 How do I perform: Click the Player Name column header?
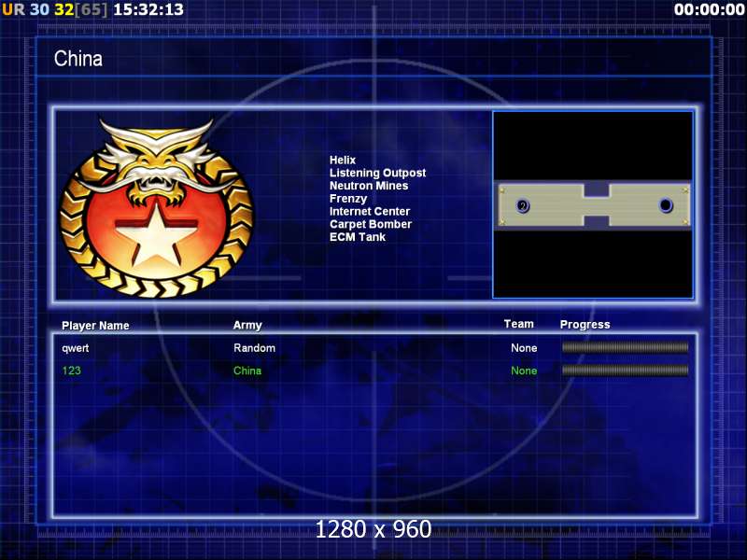point(95,326)
